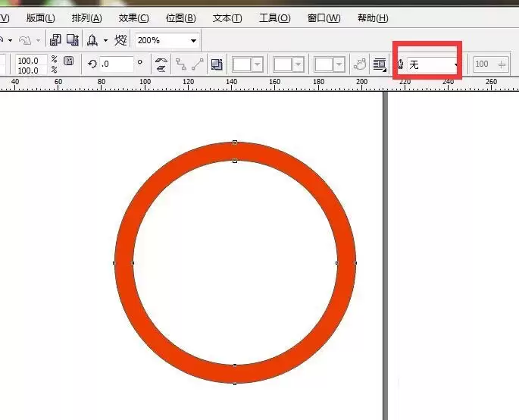
Task: Click the wrap paragraph text icon
Action: tap(380, 64)
